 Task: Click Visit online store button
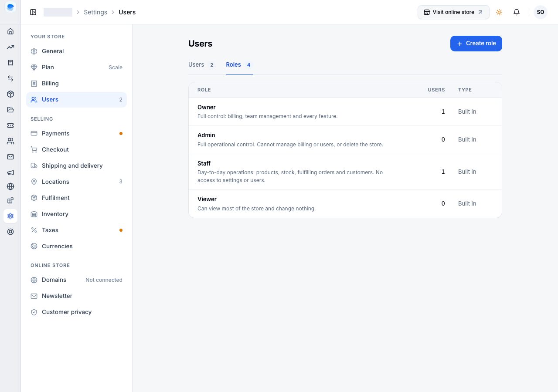pyautogui.click(x=453, y=12)
